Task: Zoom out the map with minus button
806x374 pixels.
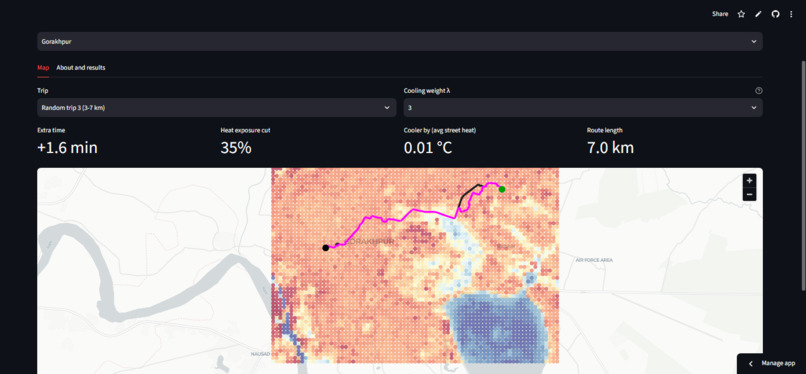Action: tap(749, 194)
